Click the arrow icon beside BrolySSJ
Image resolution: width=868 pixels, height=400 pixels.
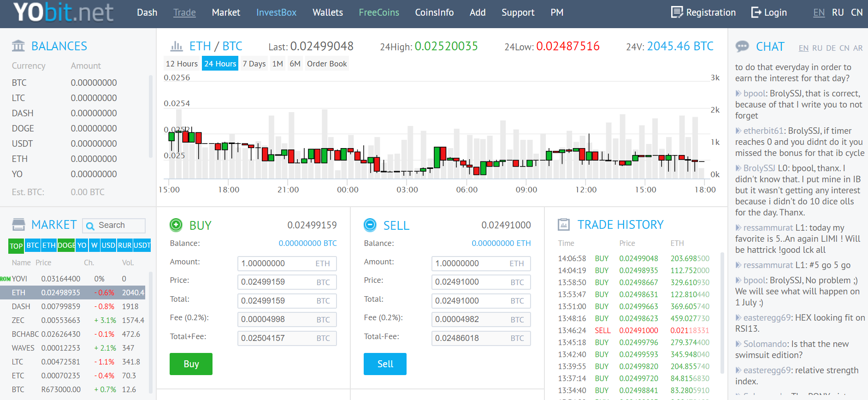pos(738,168)
